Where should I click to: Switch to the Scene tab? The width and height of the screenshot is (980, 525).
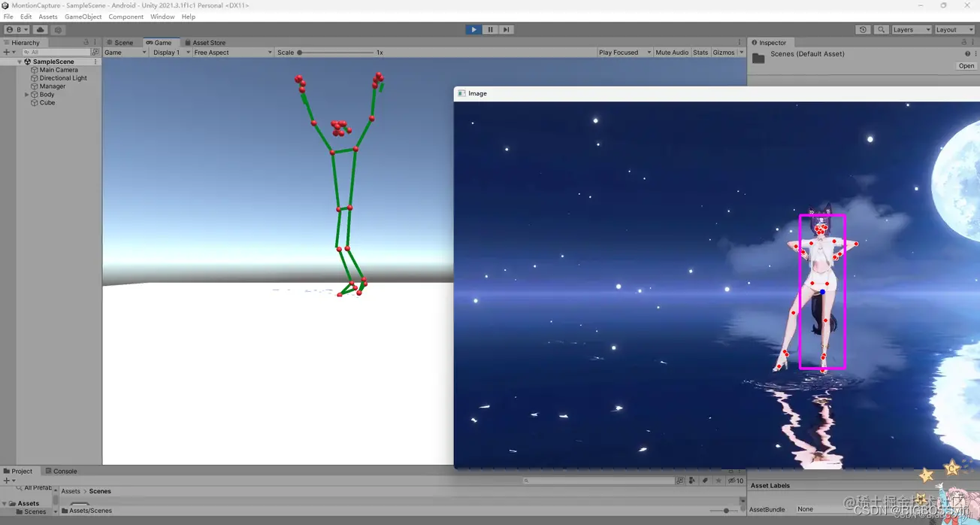pos(120,43)
